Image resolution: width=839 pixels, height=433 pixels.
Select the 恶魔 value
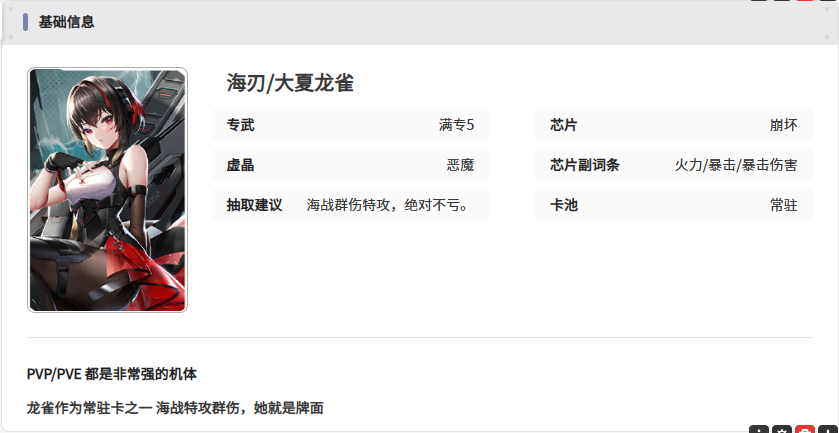[461, 165]
